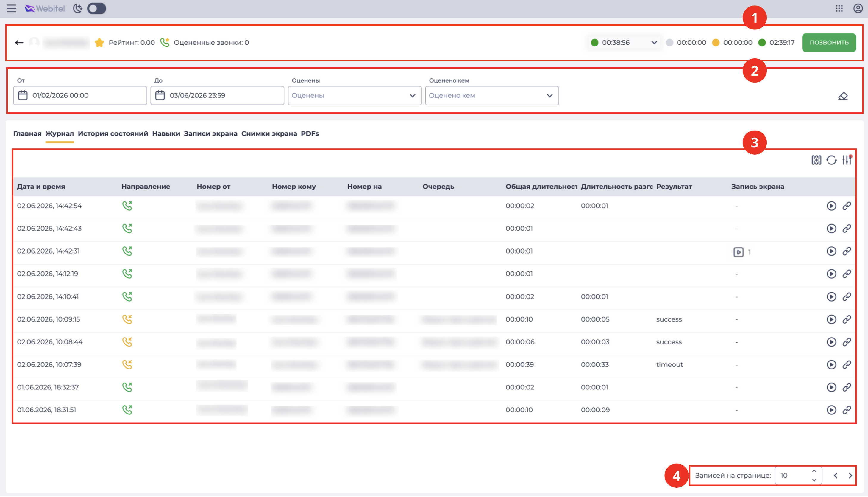Image resolution: width=868 pixels, height=497 pixels.
Task: Go to the next page of records
Action: coord(850,476)
